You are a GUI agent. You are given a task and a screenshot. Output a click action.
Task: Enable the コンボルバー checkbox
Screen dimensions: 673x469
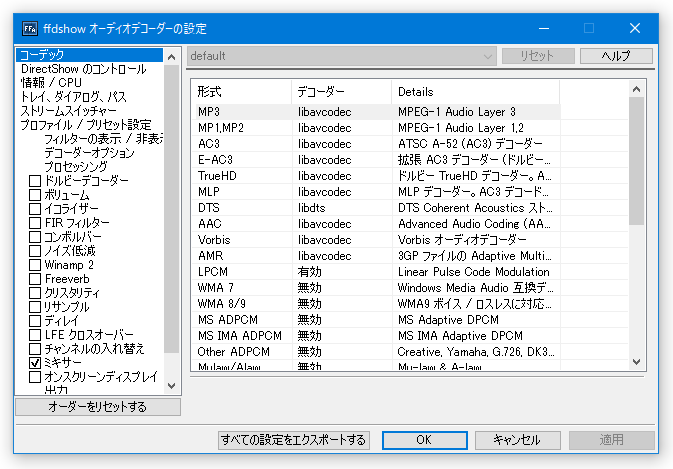pos(35,237)
